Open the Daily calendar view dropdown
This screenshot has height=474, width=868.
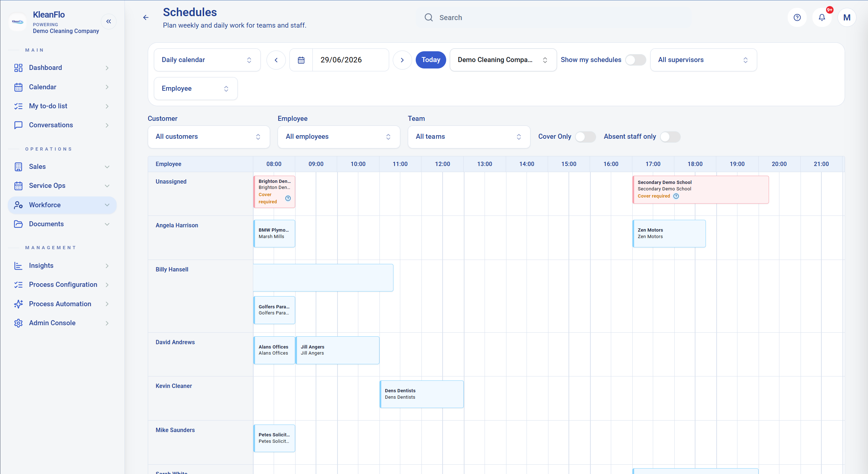pos(207,60)
